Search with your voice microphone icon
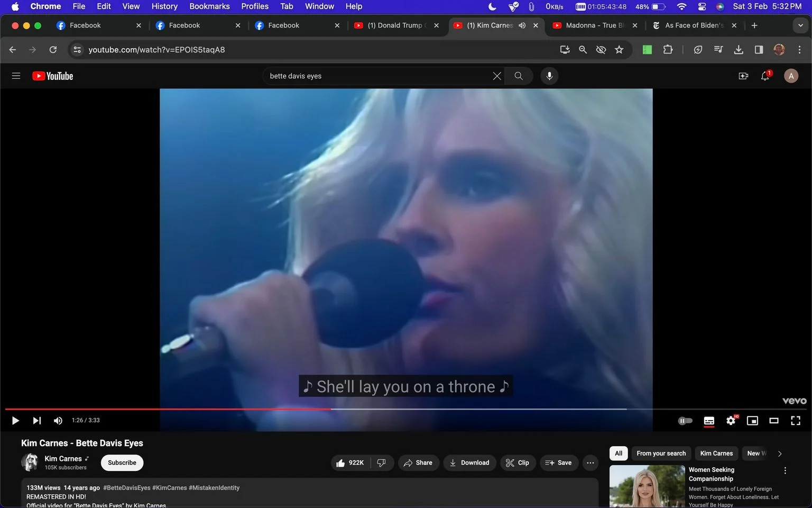The height and width of the screenshot is (508, 812). coord(549,76)
